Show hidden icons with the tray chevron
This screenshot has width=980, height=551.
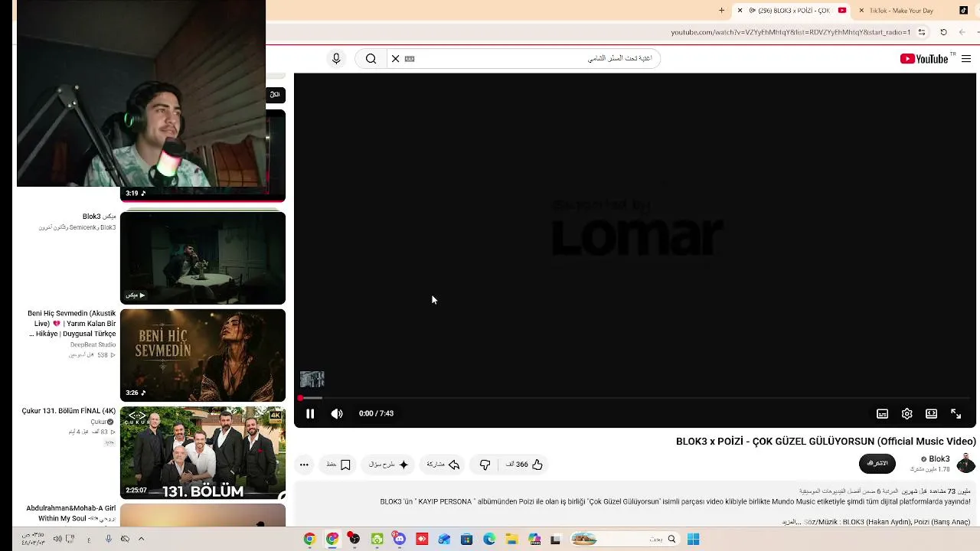[141, 539]
